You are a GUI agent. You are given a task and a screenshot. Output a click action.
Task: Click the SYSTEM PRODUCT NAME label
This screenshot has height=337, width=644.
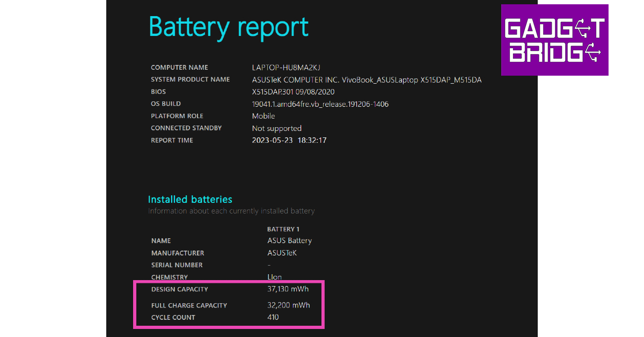pos(190,79)
